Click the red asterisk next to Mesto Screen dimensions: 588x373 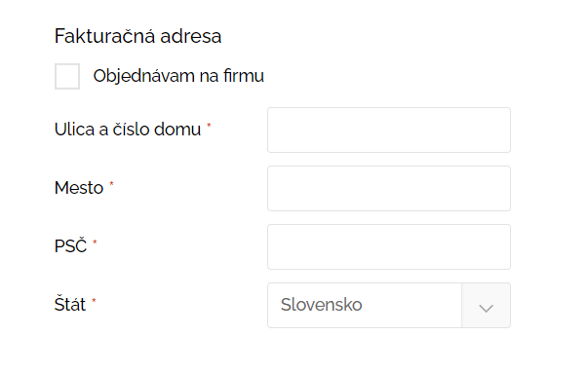click(x=111, y=183)
